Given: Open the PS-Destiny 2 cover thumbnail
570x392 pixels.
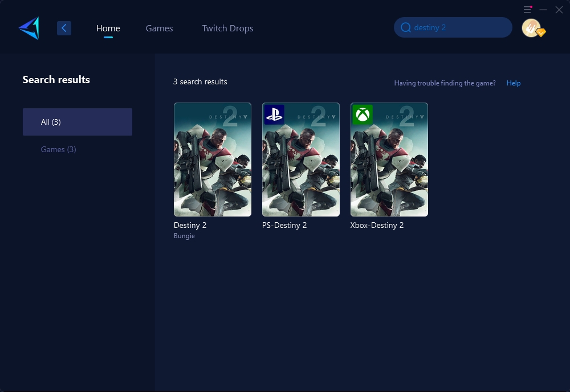Looking at the screenshot, I should pos(301,160).
